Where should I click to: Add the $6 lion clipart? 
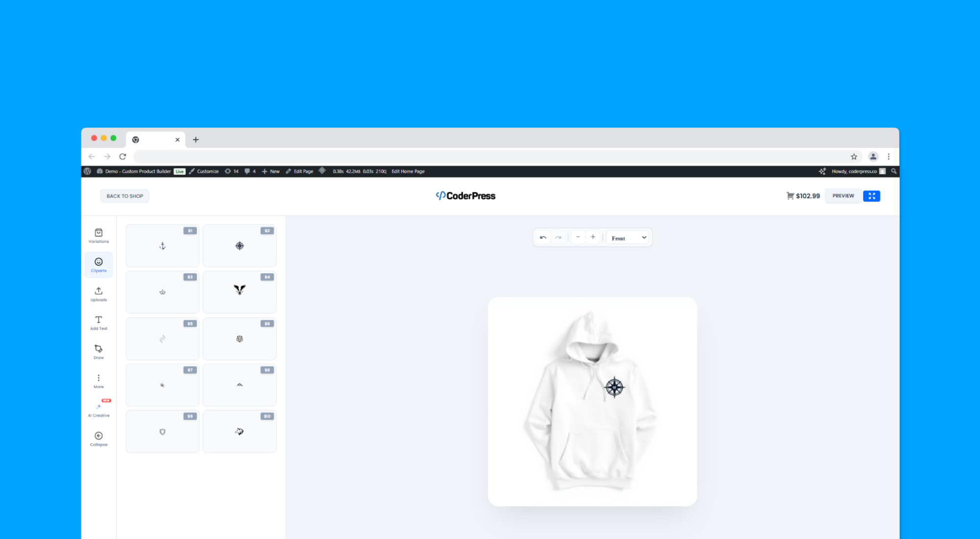pos(240,339)
